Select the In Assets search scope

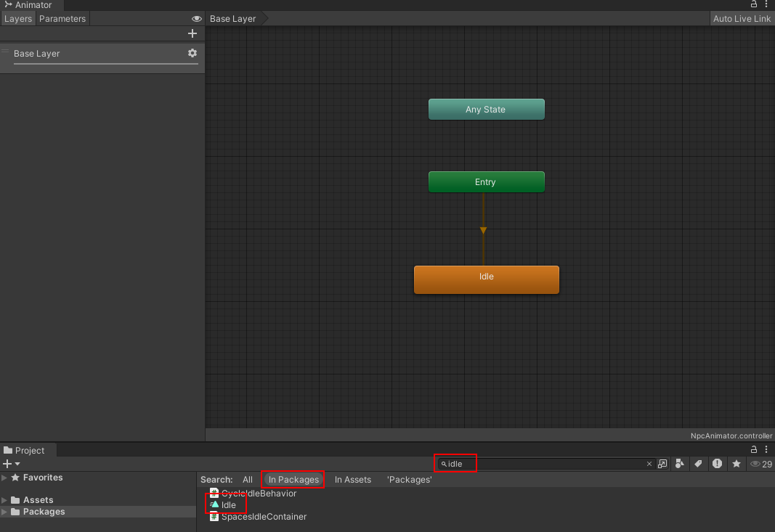[x=353, y=479]
